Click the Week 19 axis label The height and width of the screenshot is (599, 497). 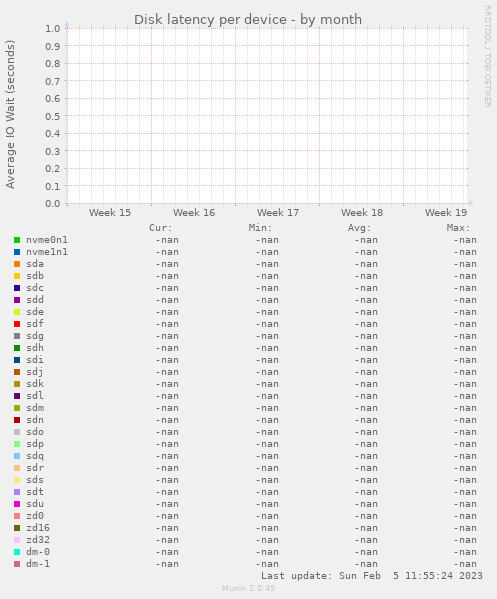[x=446, y=213]
